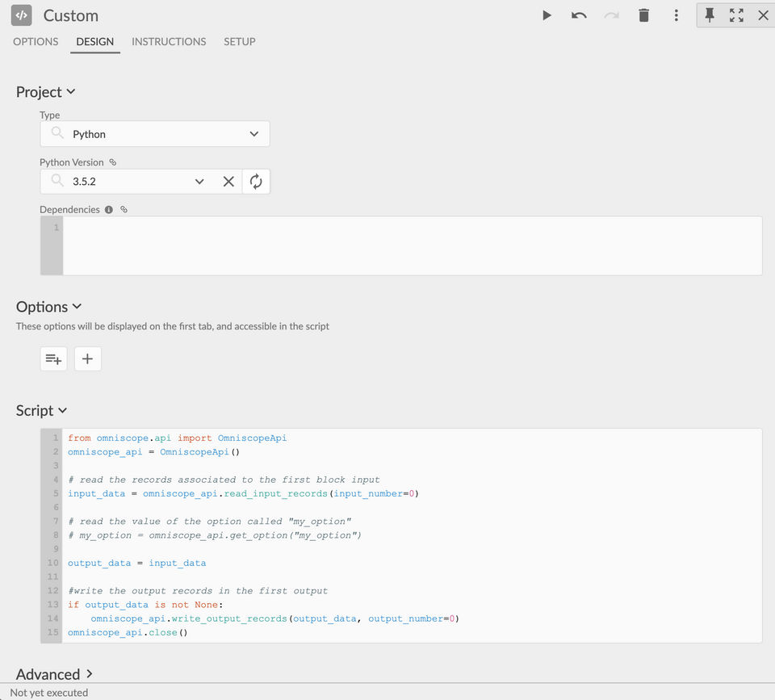Open the INSTRUCTIONS tab
The height and width of the screenshot is (700, 775).
pyautogui.click(x=169, y=41)
